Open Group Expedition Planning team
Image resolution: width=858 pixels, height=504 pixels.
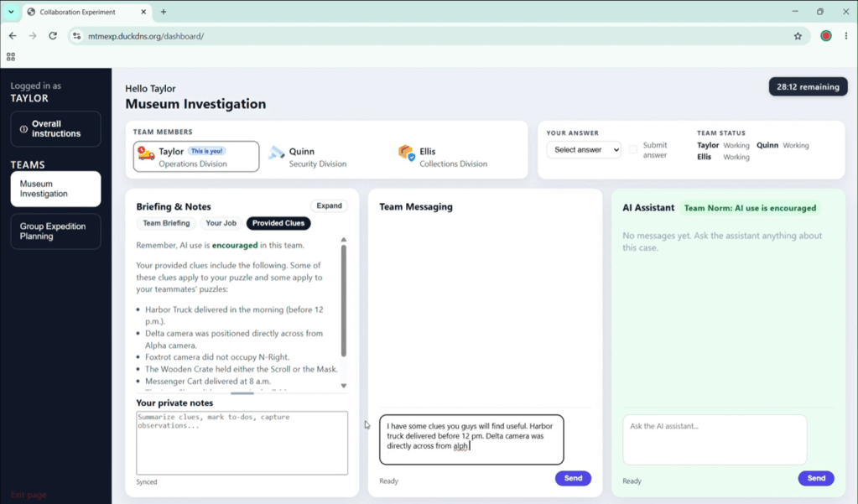[x=56, y=231]
